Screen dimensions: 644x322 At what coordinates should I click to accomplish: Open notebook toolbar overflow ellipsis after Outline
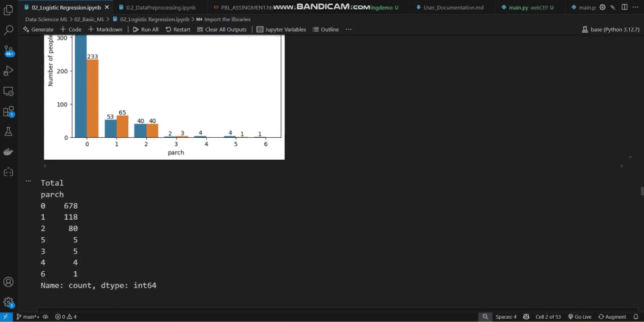348,30
